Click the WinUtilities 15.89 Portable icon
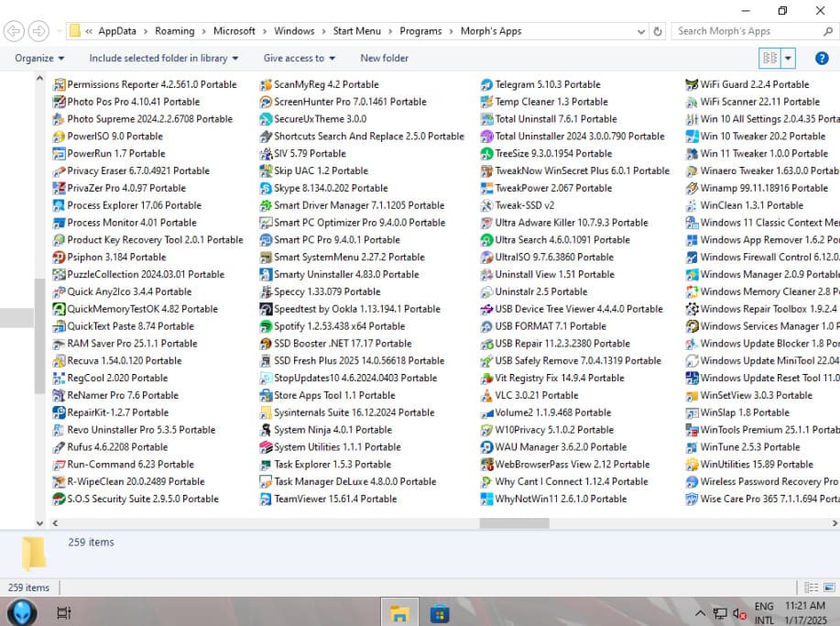This screenshot has width=840, height=626. tap(692, 464)
